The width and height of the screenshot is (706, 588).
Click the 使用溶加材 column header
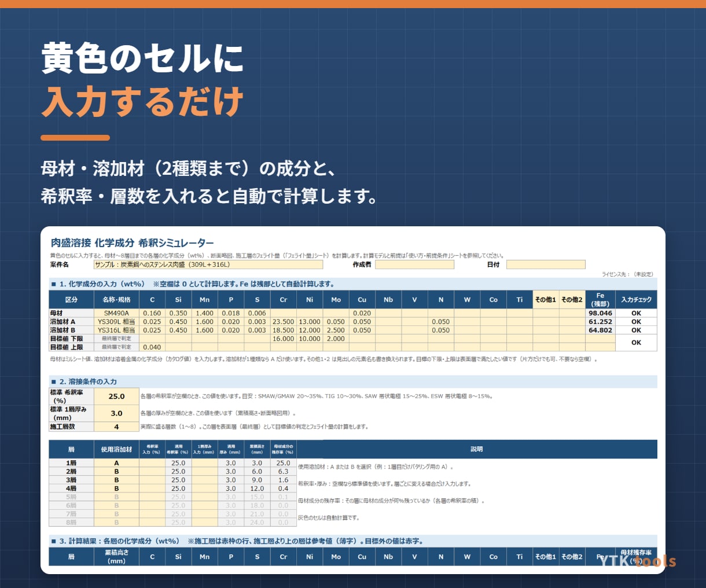116,450
